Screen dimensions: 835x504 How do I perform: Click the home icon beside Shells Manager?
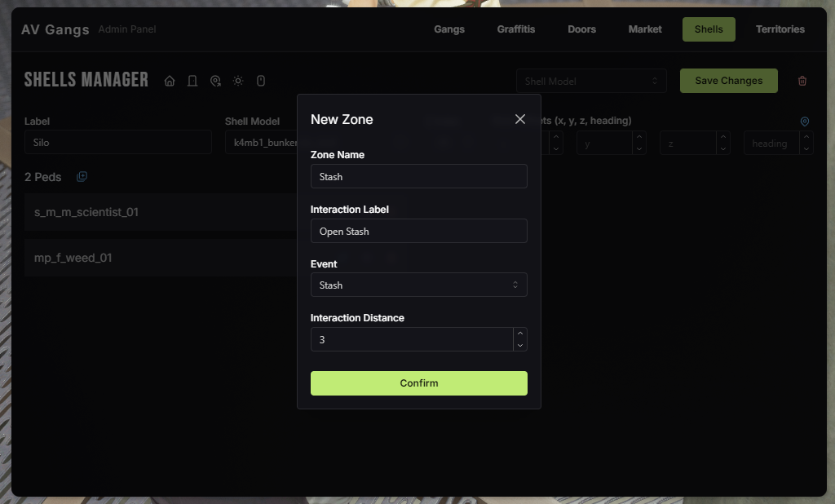coord(170,81)
